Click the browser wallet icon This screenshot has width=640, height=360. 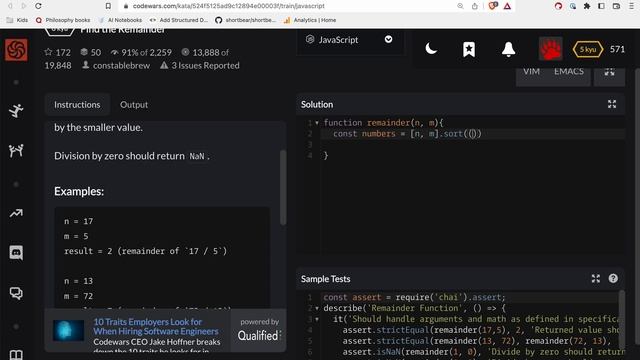pos(616,6)
